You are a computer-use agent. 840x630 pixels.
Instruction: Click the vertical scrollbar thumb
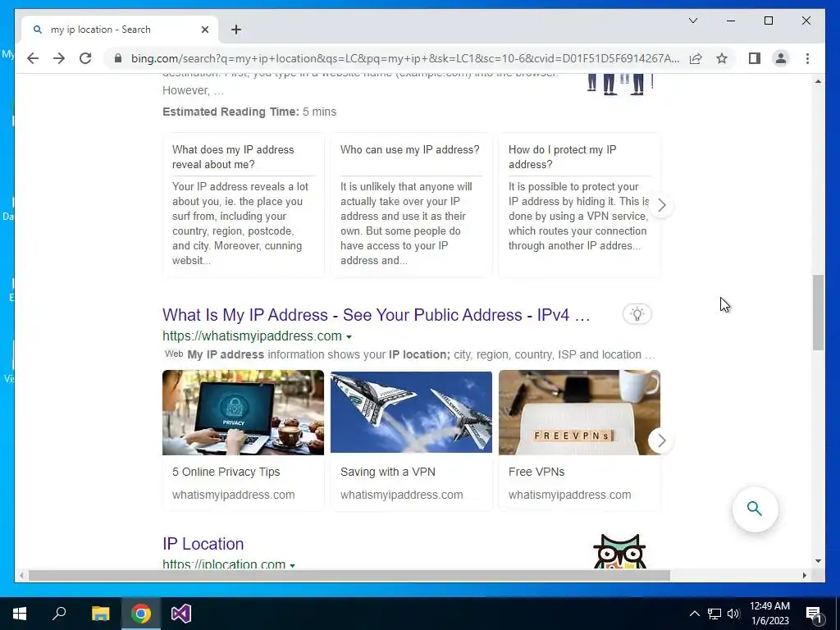(x=818, y=313)
